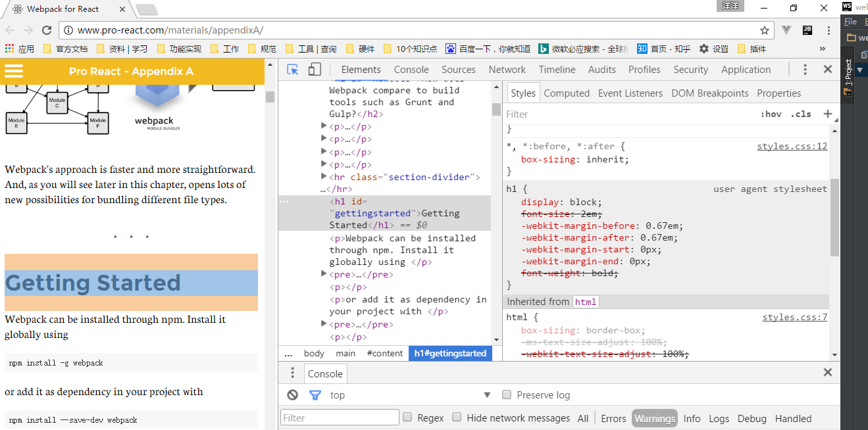This screenshot has width=868, height=430.
Task: Open the console drawer three-dot menu
Action: [293, 373]
